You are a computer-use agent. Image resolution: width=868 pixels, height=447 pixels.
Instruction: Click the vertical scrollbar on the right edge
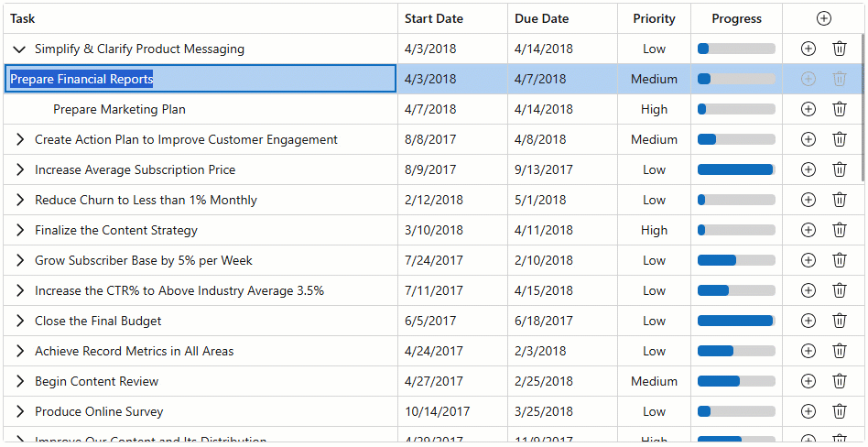point(863,105)
